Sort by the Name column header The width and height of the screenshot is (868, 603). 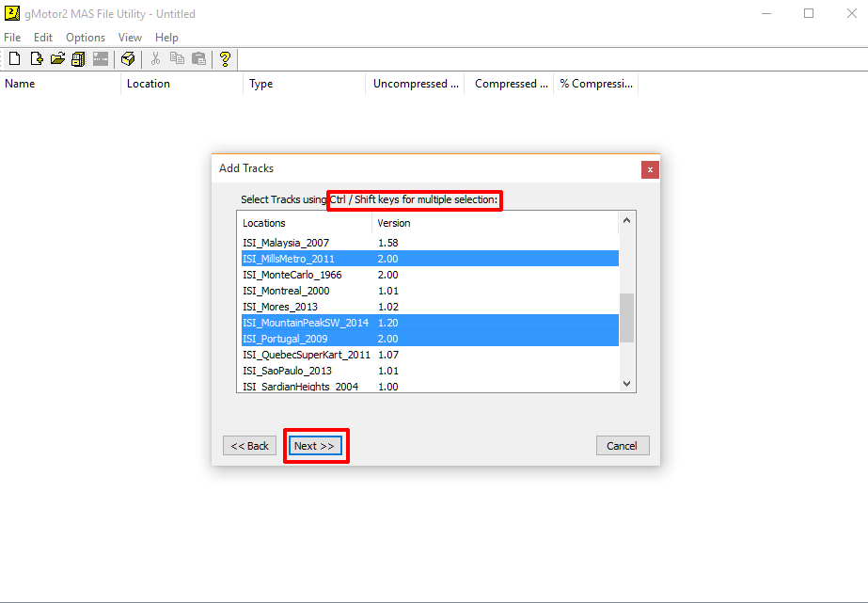click(x=60, y=84)
